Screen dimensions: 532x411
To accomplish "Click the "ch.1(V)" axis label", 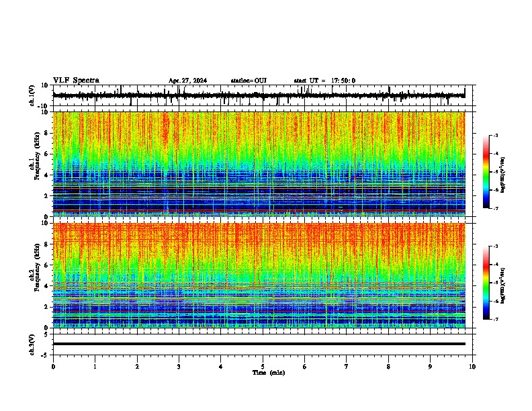I will [32, 95].
